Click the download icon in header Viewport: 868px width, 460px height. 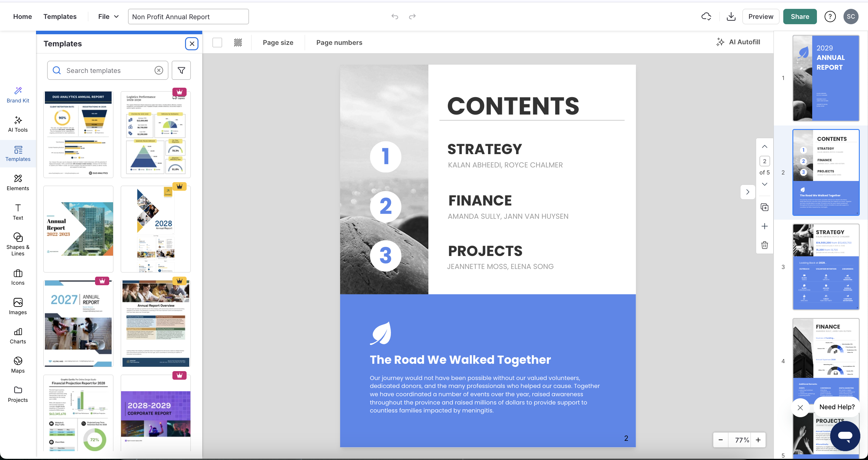731,17
